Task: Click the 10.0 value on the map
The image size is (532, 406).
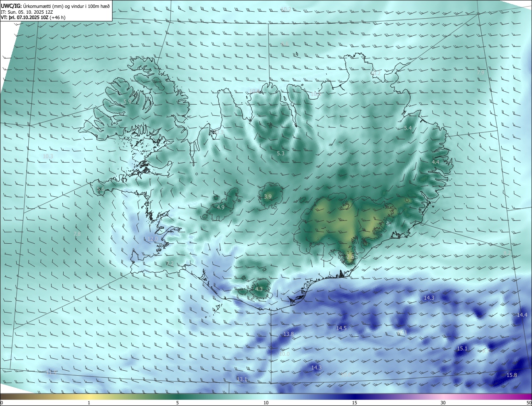Action: 284,354
